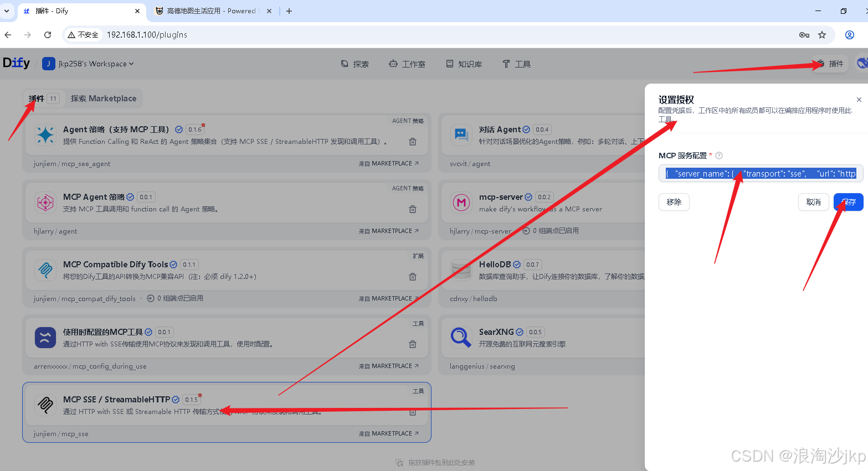
Task: Open Marketplace link for junjiem/mcp_compat_dify_tools
Action: pyautogui.click(x=389, y=299)
